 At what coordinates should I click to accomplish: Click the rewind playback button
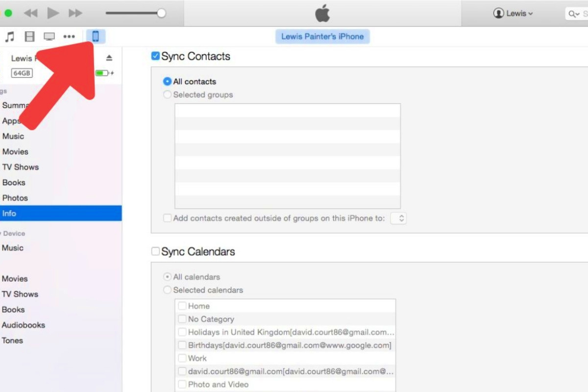click(x=30, y=13)
